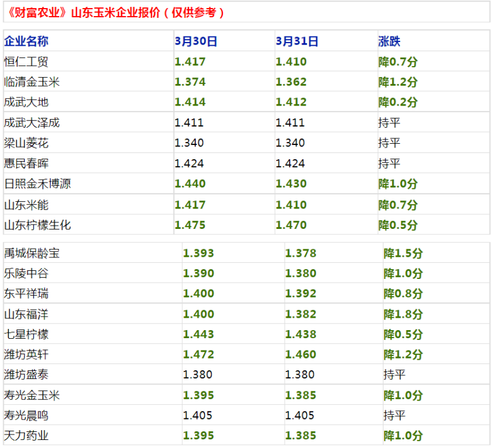Screen dimensions: 494x448
Task: Click 寿光晨鸣 change status 持平
Action: pyautogui.click(x=395, y=415)
